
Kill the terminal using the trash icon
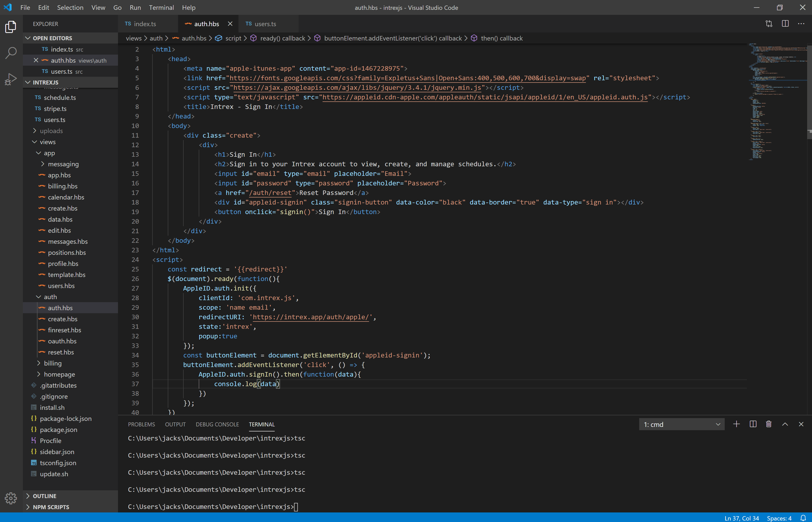coord(768,424)
